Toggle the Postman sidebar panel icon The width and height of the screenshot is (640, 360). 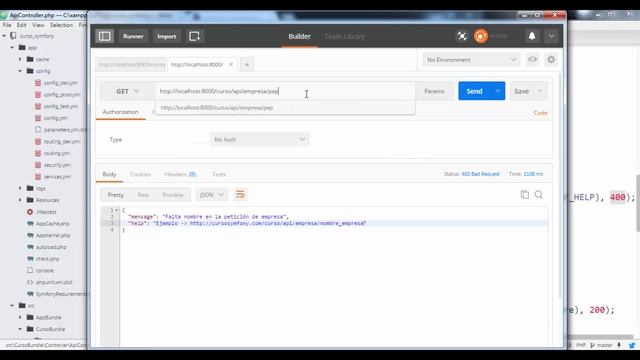click(x=104, y=36)
